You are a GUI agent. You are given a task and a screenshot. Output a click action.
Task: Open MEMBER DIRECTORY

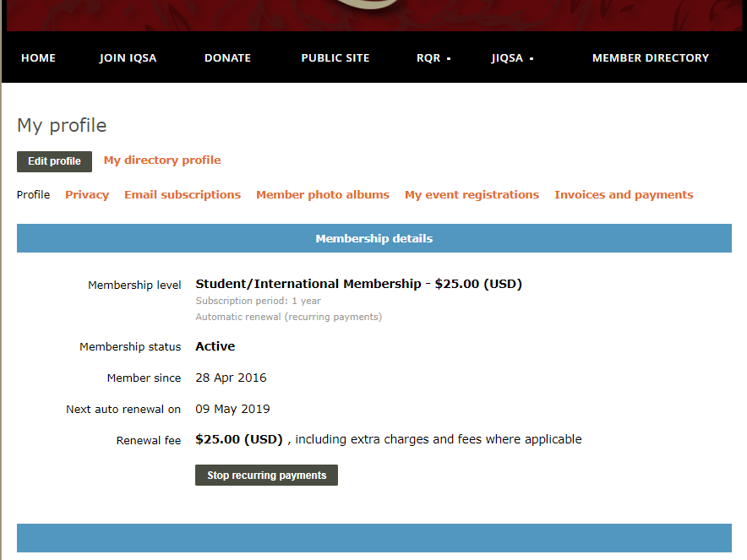(650, 57)
